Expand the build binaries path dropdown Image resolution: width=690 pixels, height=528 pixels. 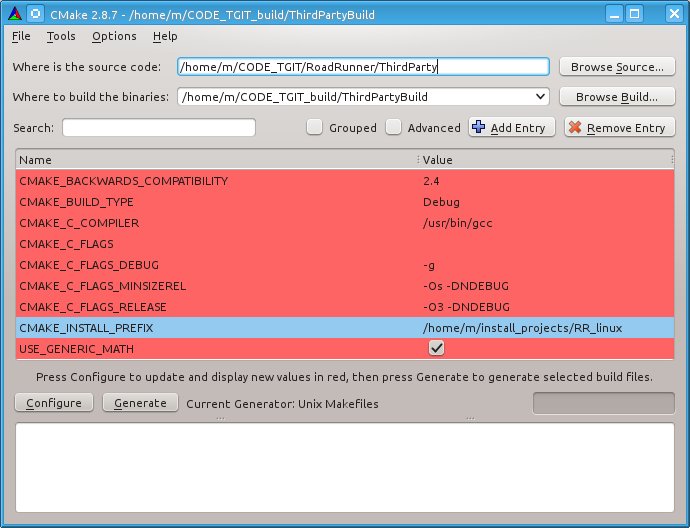(x=541, y=97)
